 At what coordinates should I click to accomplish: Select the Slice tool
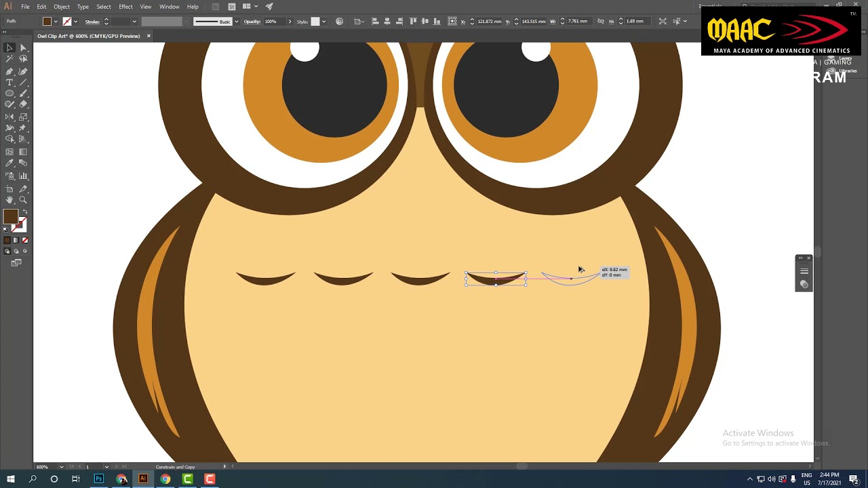tap(23, 188)
